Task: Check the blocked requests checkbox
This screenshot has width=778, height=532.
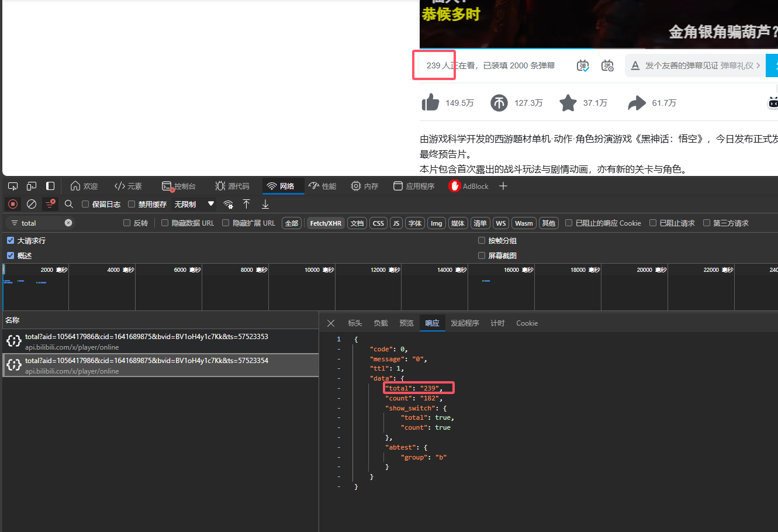Action: pyautogui.click(x=653, y=223)
